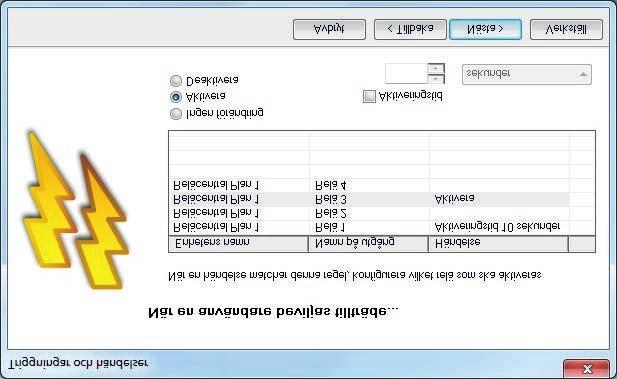Sort by Namn på utgång column header
Image resolution: width=617 pixels, height=379 pixels.
(368, 244)
